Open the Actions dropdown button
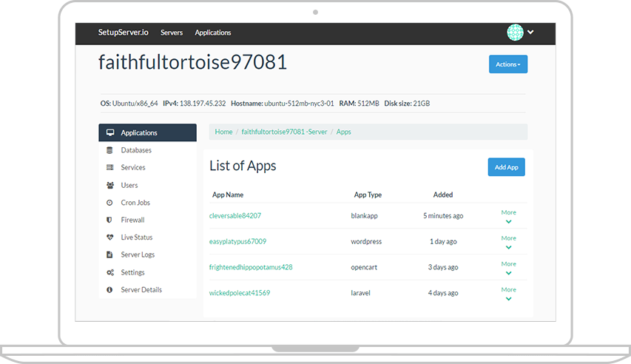The width and height of the screenshot is (631, 364). pyautogui.click(x=508, y=64)
